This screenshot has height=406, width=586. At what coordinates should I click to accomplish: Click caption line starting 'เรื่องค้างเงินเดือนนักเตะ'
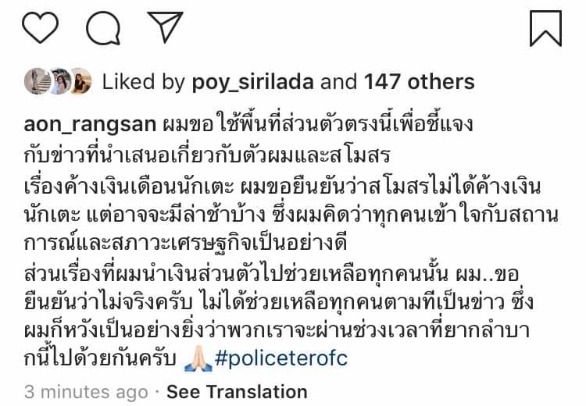click(x=282, y=187)
